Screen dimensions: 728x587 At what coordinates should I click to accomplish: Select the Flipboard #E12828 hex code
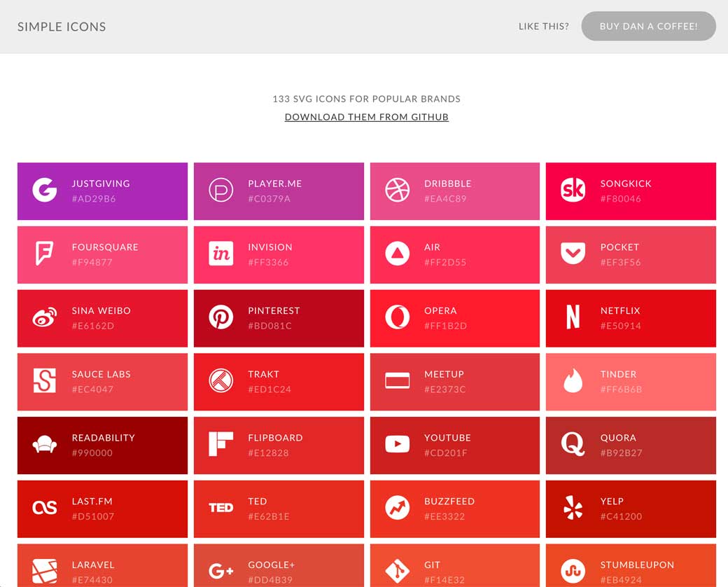[269, 453]
